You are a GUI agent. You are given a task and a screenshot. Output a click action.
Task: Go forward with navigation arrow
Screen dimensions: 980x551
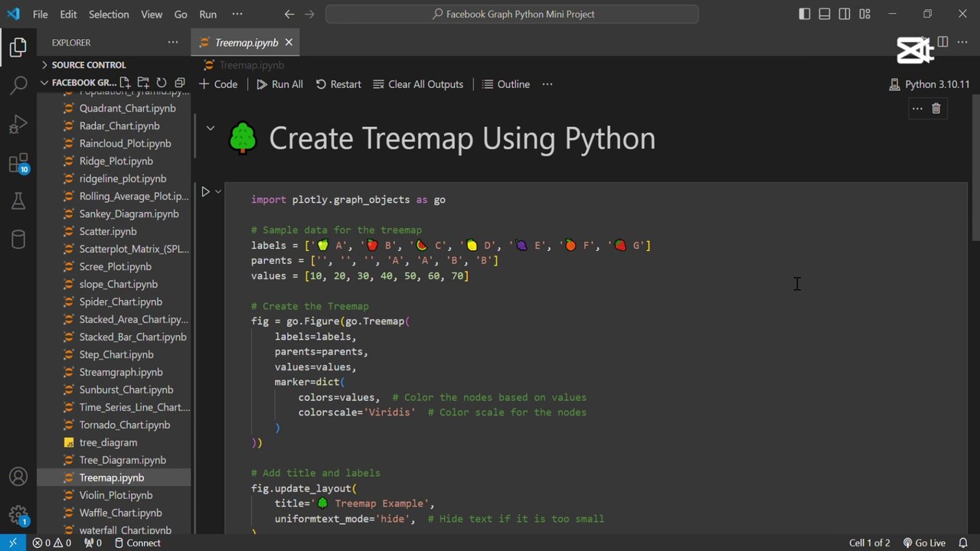(309, 14)
